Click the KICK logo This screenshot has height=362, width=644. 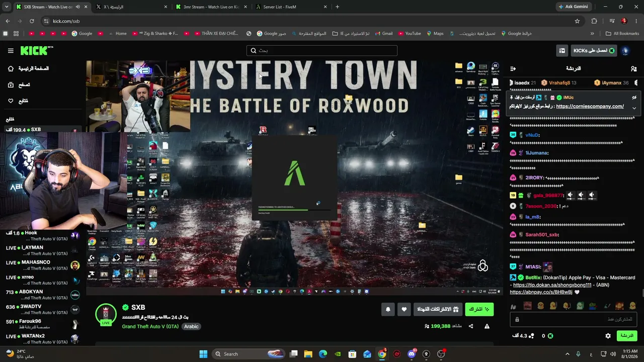click(x=36, y=50)
